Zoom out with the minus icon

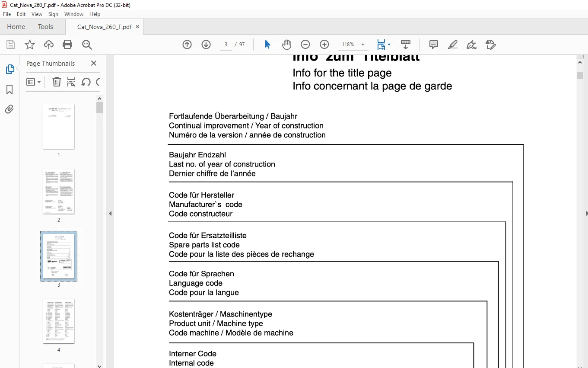pyautogui.click(x=305, y=45)
